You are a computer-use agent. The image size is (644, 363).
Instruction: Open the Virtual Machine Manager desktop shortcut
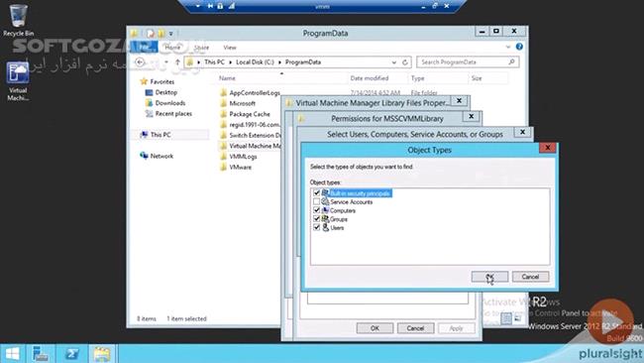point(18,81)
